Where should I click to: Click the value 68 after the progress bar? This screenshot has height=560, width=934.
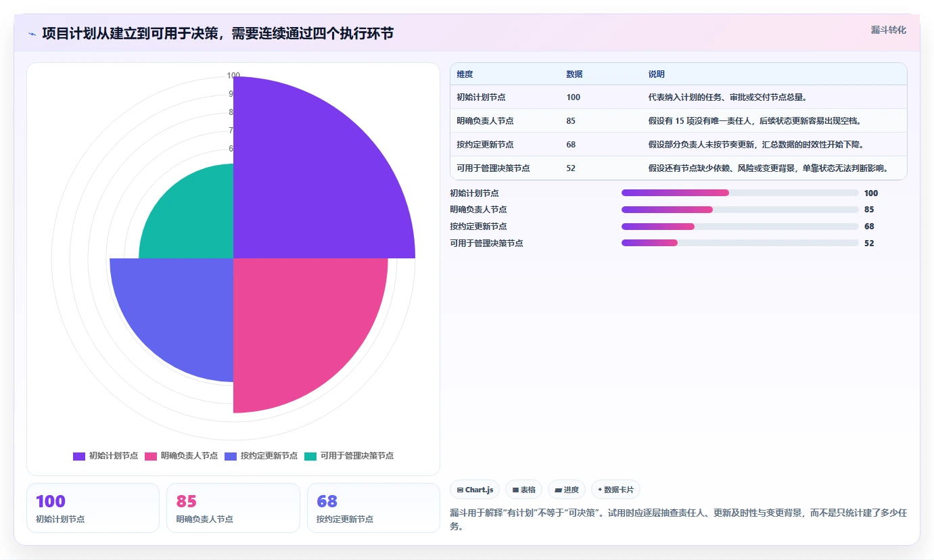click(869, 226)
